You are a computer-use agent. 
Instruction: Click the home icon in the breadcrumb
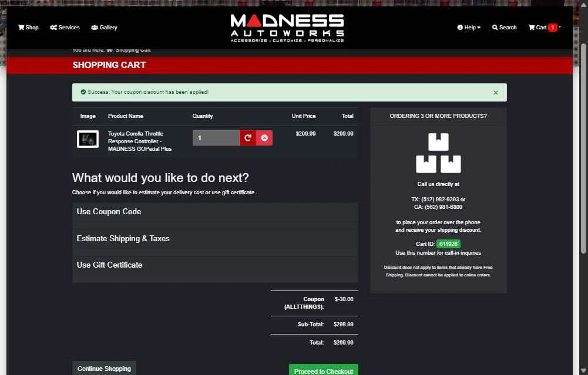(109, 50)
